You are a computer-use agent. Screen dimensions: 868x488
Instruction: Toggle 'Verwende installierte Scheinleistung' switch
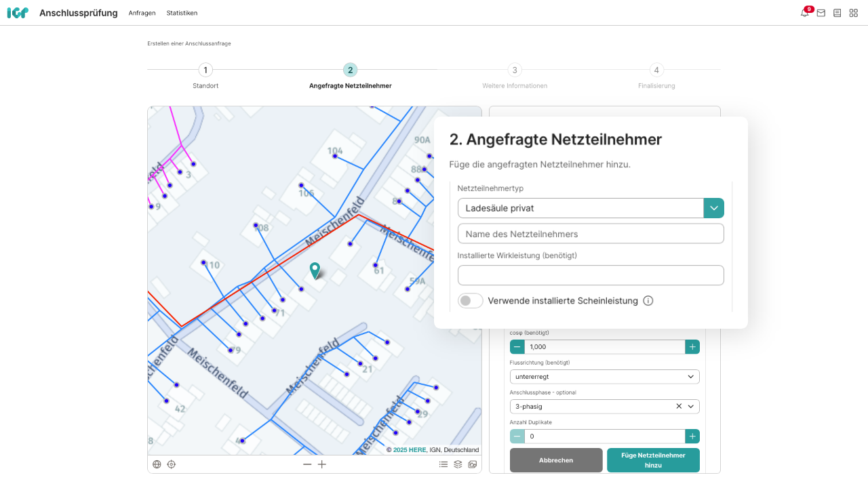click(x=471, y=301)
